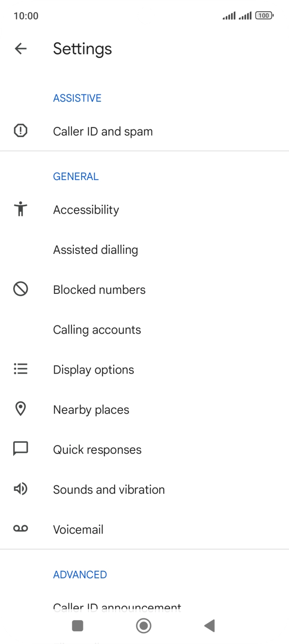Viewport: 289px width, 644px height.
Task: Tap the Caller ID and spam warning icon
Action: click(20, 130)
